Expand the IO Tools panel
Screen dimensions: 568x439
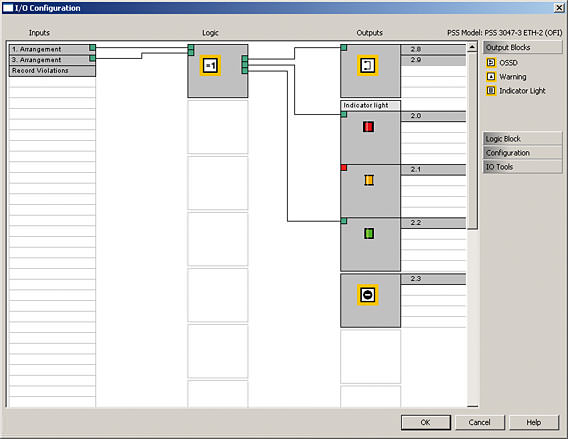pos(522,167)
